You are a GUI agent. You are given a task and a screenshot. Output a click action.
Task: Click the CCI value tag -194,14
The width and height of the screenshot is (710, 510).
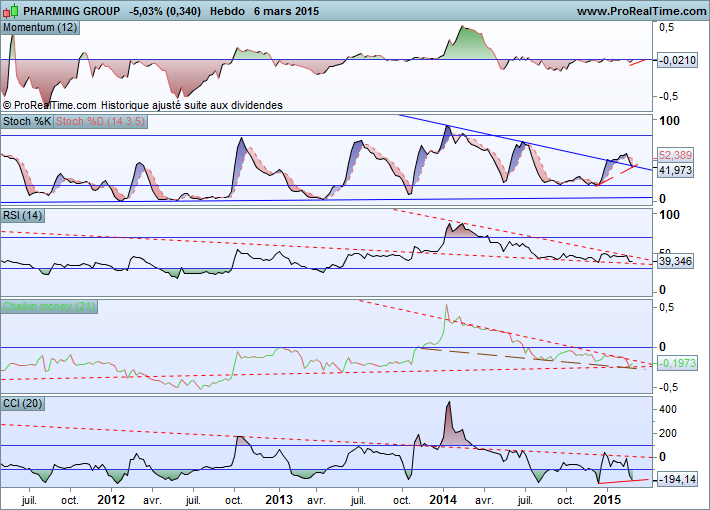tap(677, 481)
